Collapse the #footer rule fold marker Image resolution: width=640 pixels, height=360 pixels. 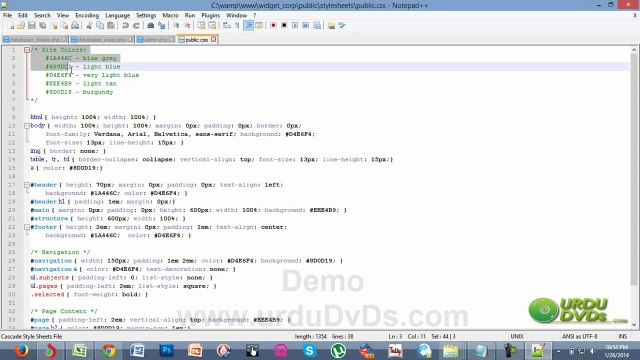[27, 227]
